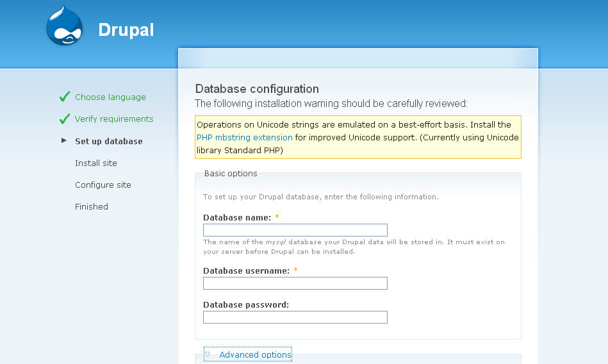This screenshot has height=364, width=608.
Task: Click the triangle beside Advanced options
Action: pos(208,354)
